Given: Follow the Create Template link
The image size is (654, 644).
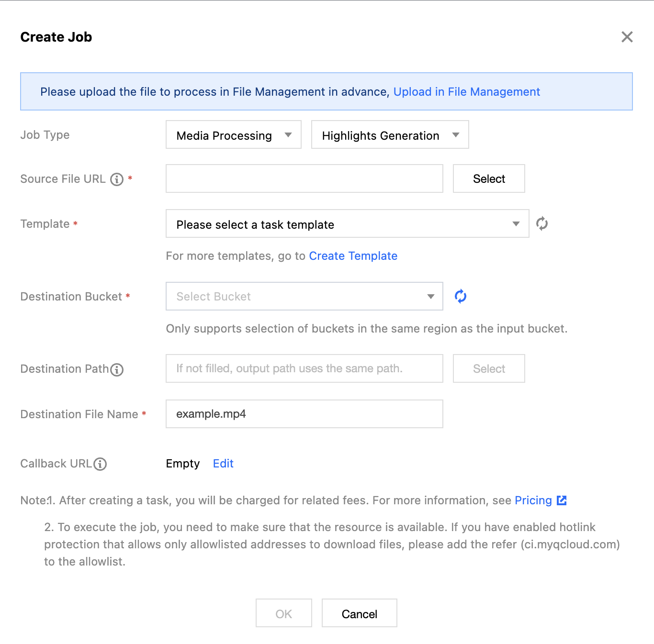Looking at the screenshot, I should 353,256.
